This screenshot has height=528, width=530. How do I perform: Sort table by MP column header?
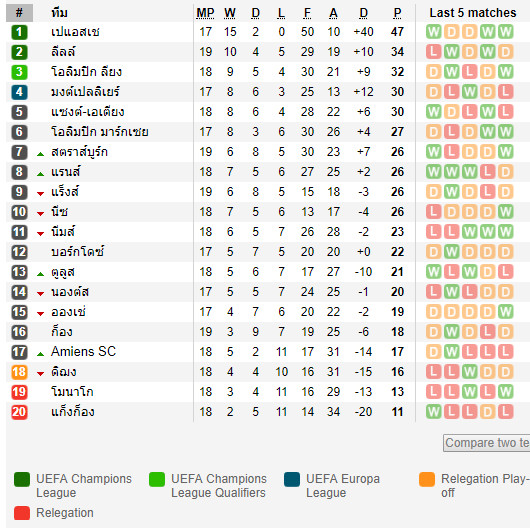[x=205, y=13]
